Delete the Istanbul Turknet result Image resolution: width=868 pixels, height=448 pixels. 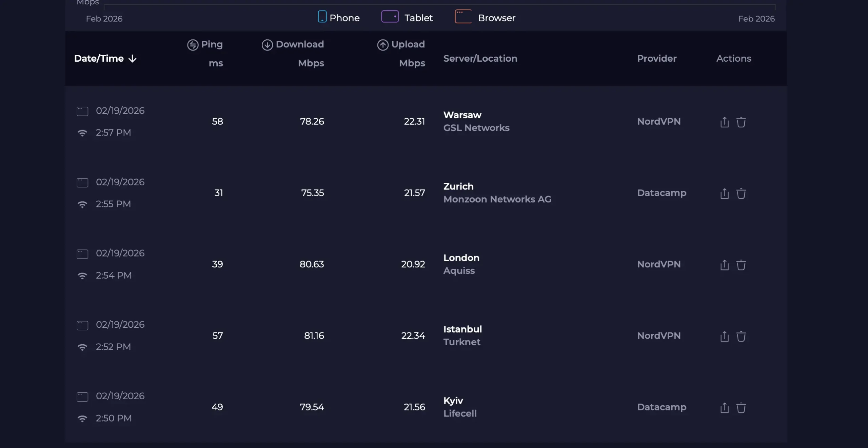click(741, 336)
